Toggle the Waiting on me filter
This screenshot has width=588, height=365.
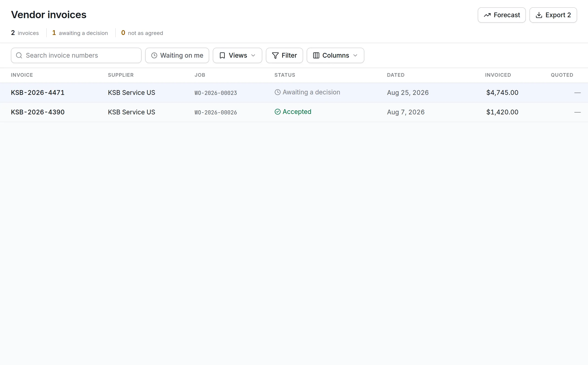tap(177, 55)
